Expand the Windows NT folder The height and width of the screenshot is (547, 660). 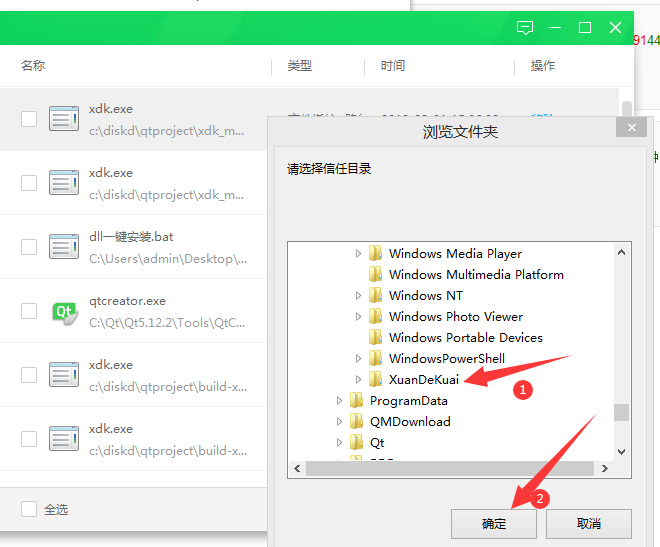click(x=358, y=296)
